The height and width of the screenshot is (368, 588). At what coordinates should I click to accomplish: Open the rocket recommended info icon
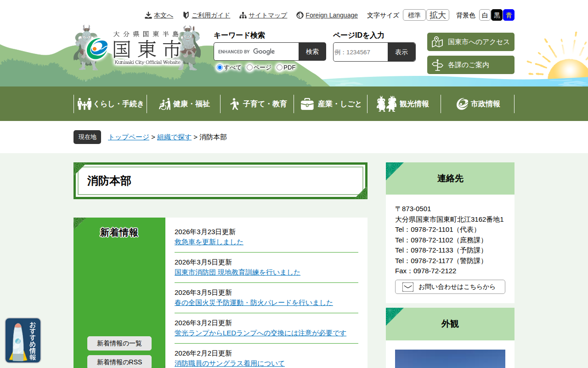pos(23,340)
